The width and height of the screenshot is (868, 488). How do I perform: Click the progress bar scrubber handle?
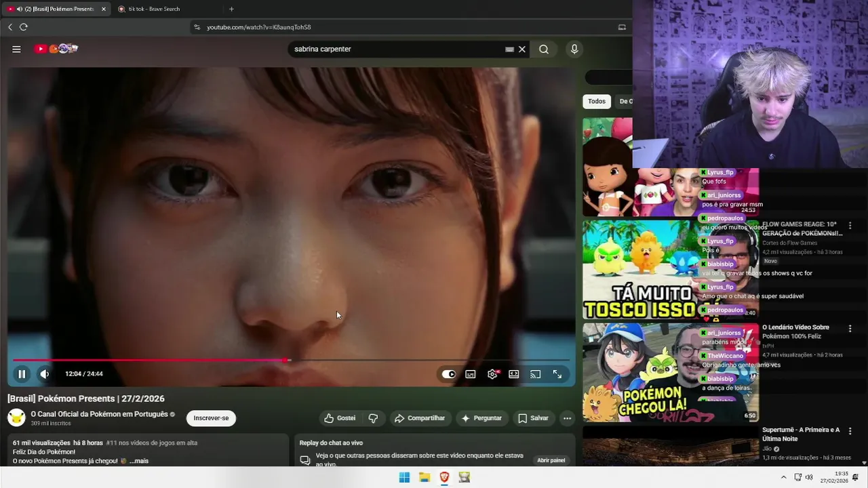coord(285,360)
